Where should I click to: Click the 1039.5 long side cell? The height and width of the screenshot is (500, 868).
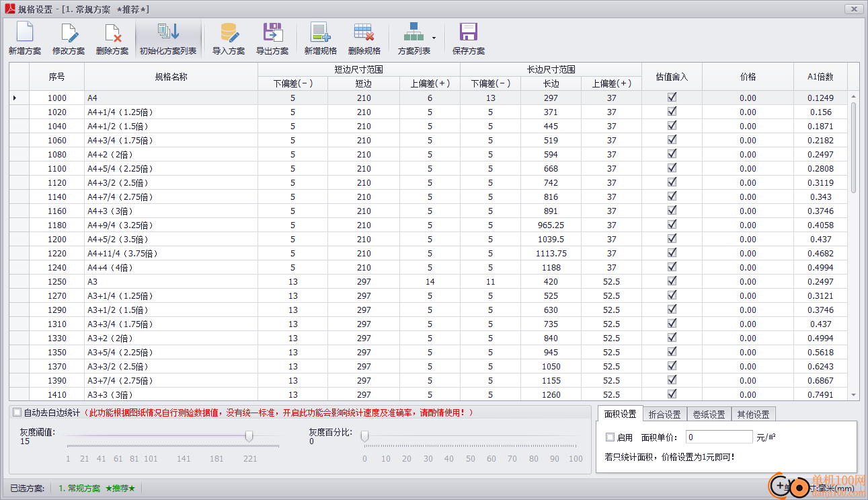click(551, 239)
